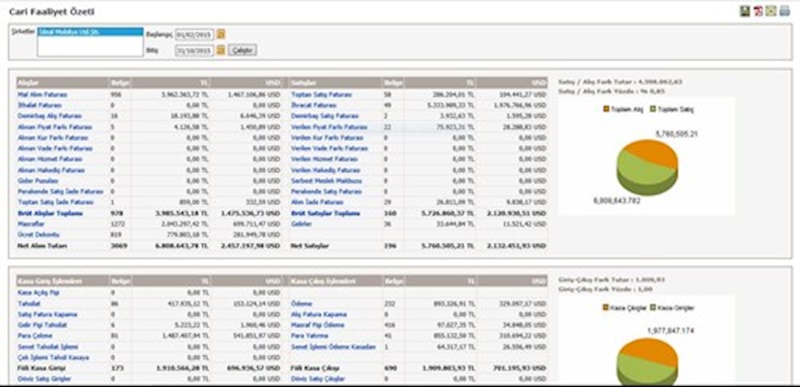Open the Gider Pusulası link

coord(38,181)
